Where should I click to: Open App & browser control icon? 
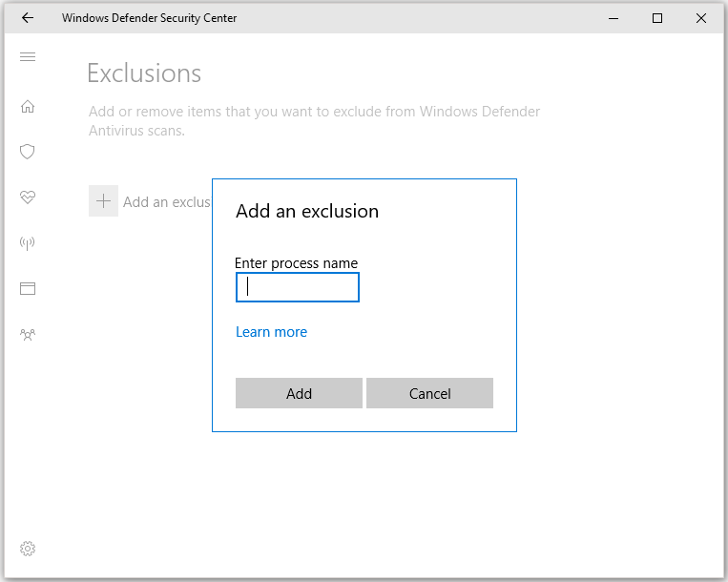pos(28,288)
